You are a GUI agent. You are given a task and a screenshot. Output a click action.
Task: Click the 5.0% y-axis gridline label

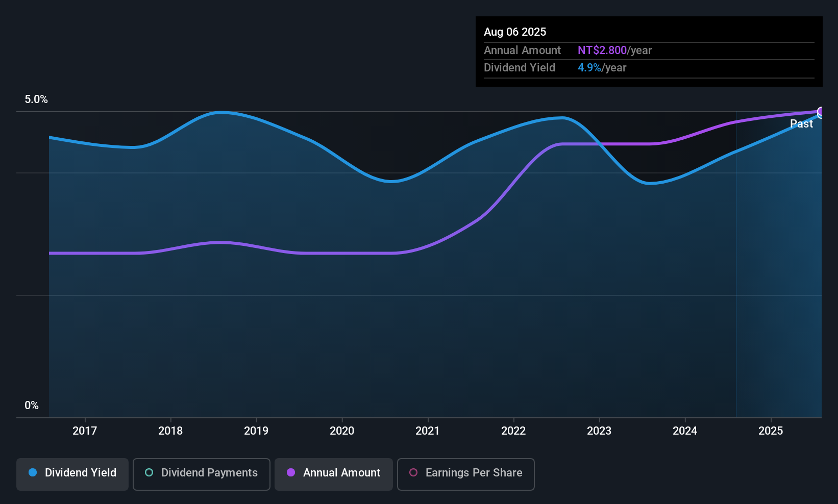point(36,99)
